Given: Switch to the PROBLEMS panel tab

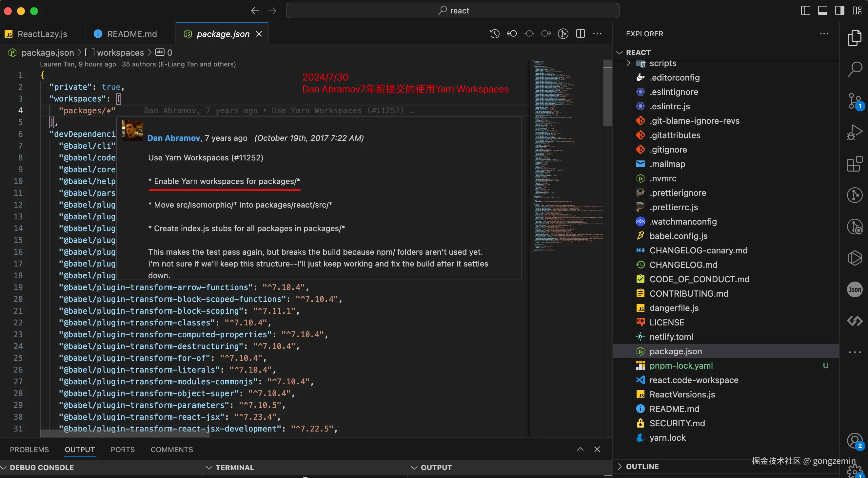Looking at the screenshot, I should tap(29, 450).
